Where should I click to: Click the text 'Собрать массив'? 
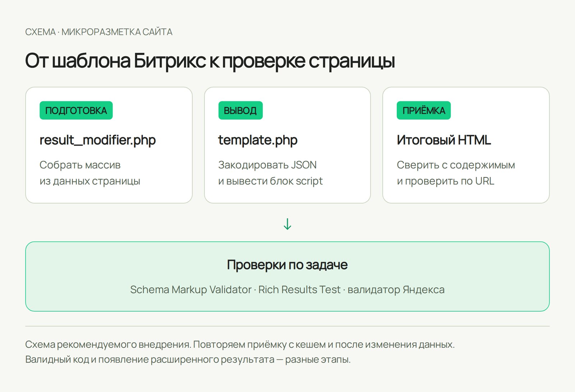[x=80, y=165]
